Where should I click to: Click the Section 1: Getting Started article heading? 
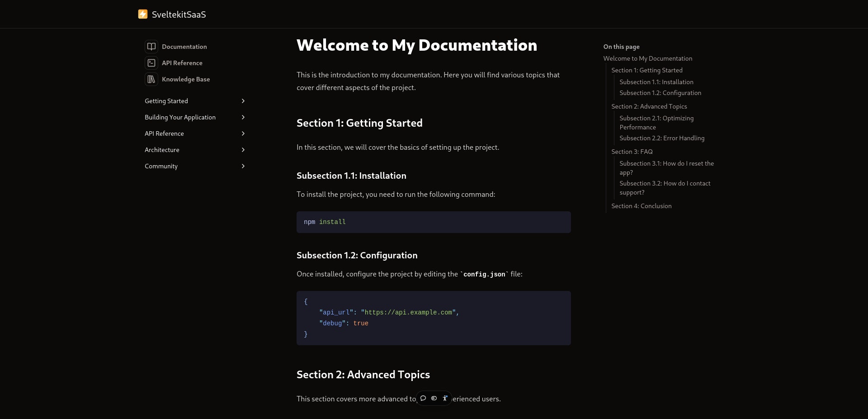tap(359, 123)
